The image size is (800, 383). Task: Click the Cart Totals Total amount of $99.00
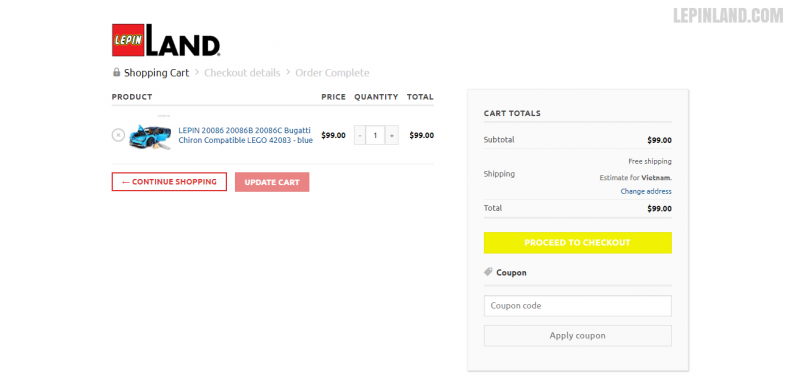tap(659, 209)
